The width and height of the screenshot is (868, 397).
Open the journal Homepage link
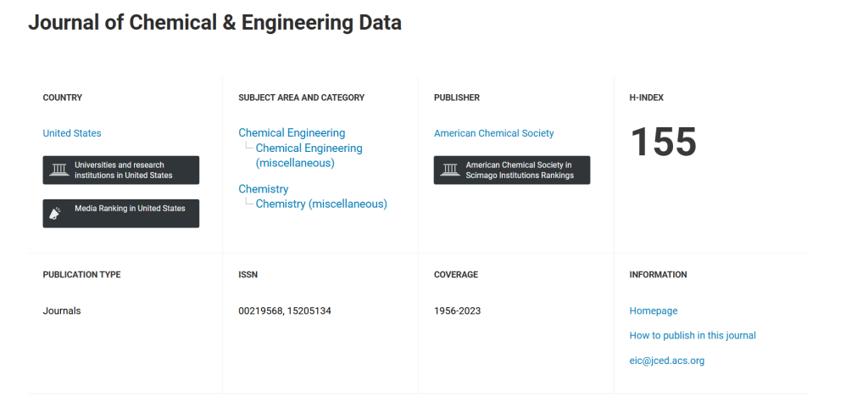point(654,310)
